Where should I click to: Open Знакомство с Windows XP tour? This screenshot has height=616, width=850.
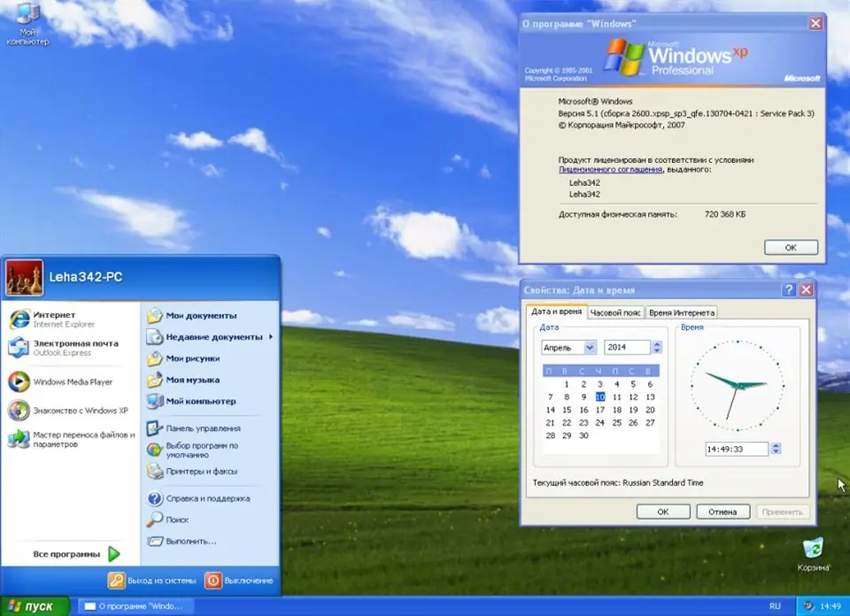pos(69,410)
